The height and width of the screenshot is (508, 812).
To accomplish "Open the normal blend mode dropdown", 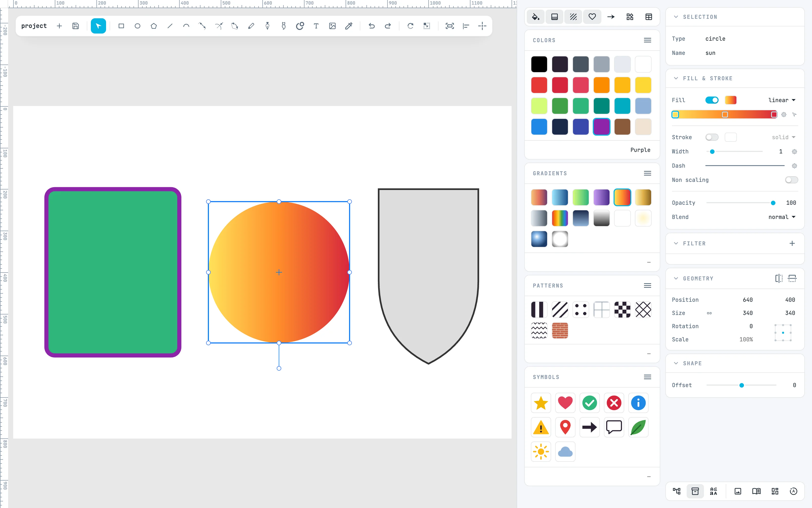I will coord(782,217).
